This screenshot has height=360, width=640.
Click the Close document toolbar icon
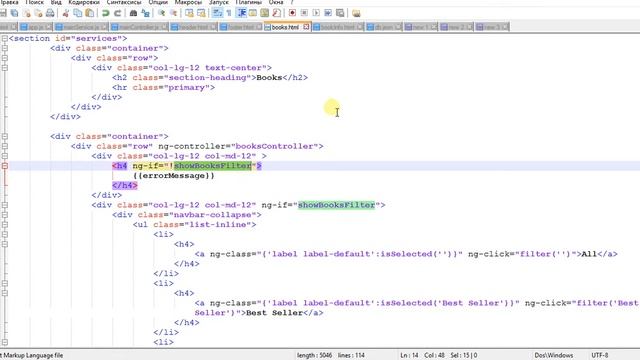point(27,13)
